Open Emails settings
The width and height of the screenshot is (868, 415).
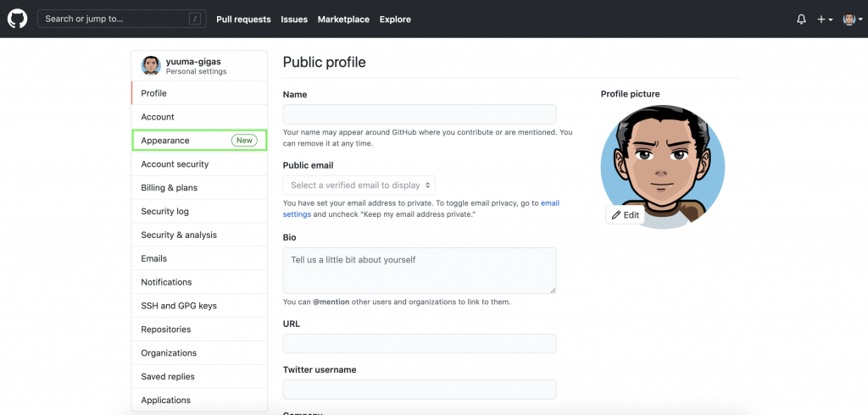point(199,258)
